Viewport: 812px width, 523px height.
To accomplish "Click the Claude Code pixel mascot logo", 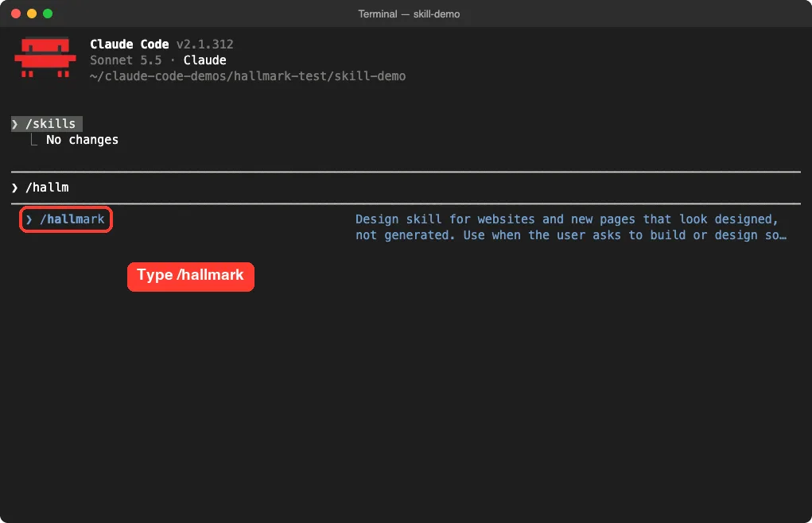I will click(x=45, y=57).
